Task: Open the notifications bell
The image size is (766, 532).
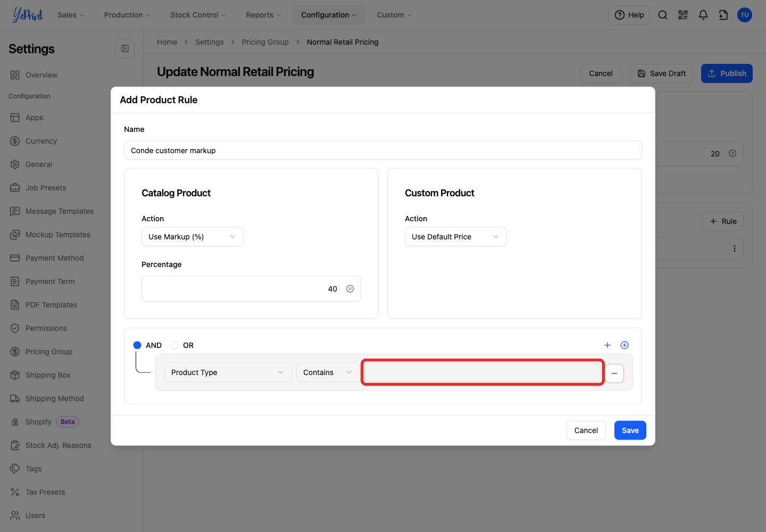Action: 703,15
